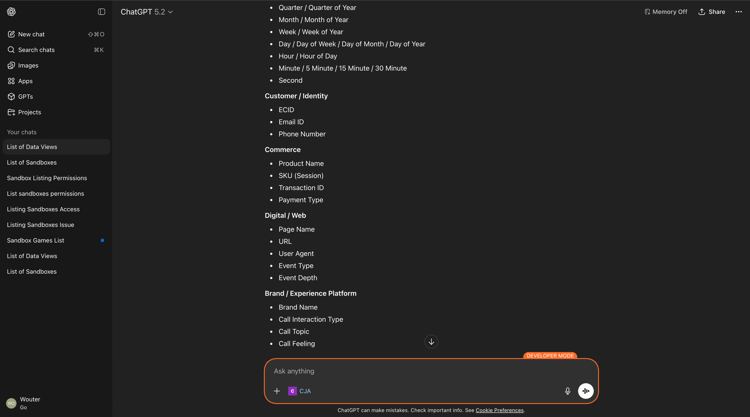Viewport: 750px width, 417px height.
Task: Open the Sandbox Games List chat
Action: (x=56, y=241)
